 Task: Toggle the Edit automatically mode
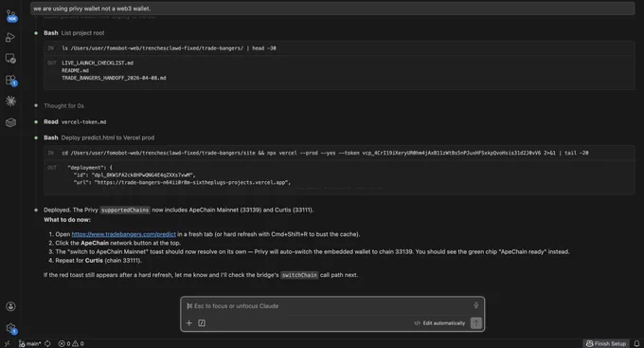[x=439, y=323]
